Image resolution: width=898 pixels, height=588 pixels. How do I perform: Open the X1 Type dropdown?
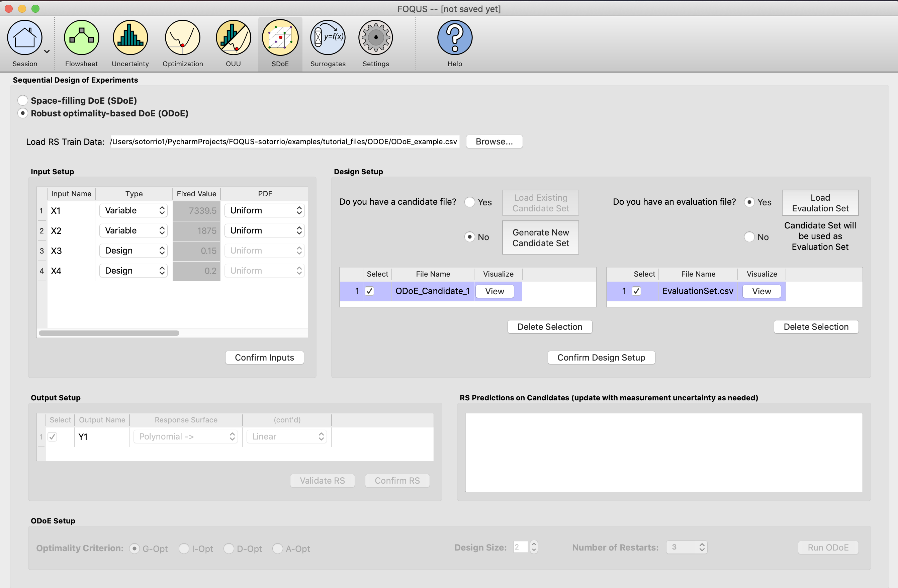point(133,210)
